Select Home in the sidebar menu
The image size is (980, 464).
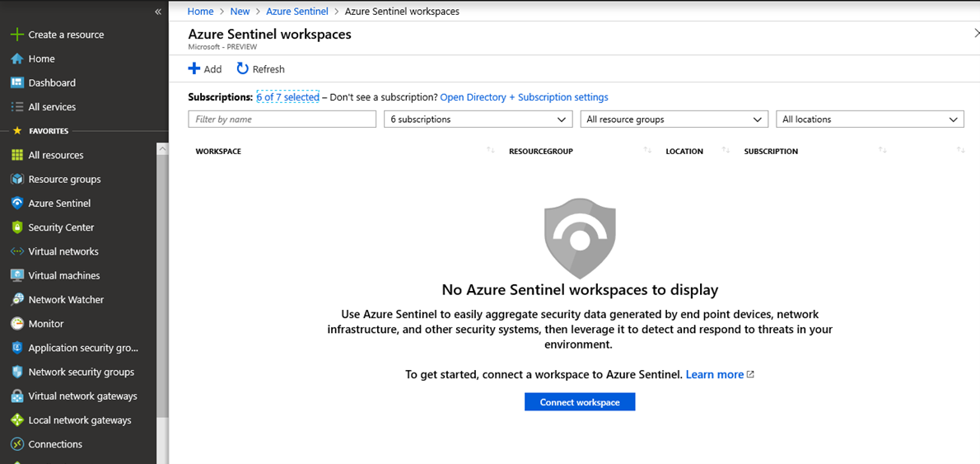pos(41,59)
